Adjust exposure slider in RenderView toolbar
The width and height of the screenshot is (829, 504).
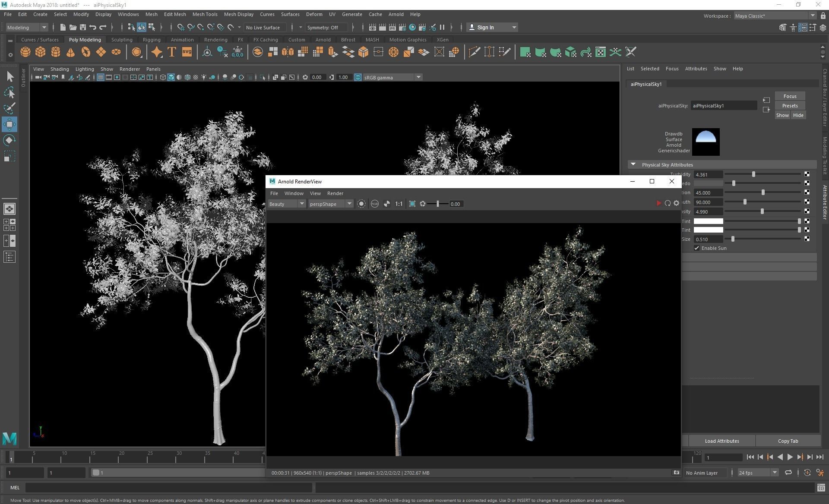(437, 204)
